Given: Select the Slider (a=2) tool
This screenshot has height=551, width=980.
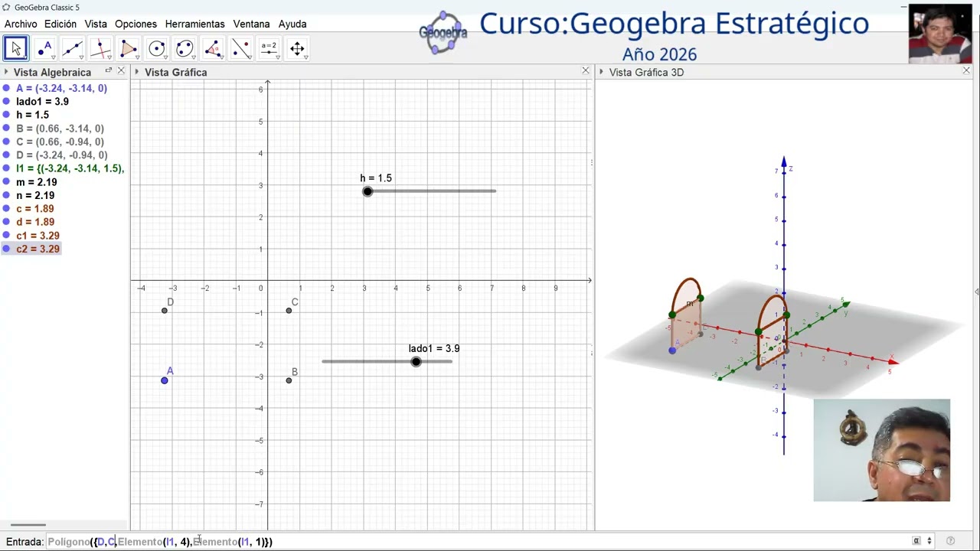Looking at the screenshot, I should click(x=269, y=49).
